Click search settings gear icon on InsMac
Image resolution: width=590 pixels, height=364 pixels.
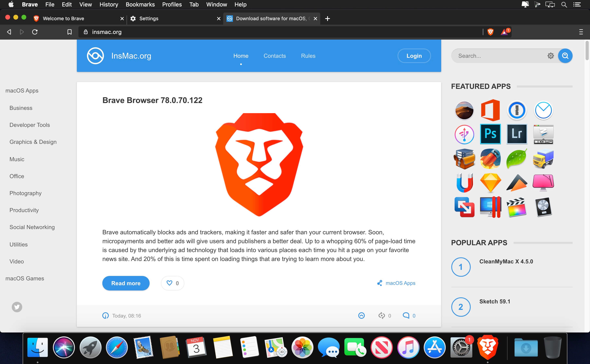[x=551, y=56]
